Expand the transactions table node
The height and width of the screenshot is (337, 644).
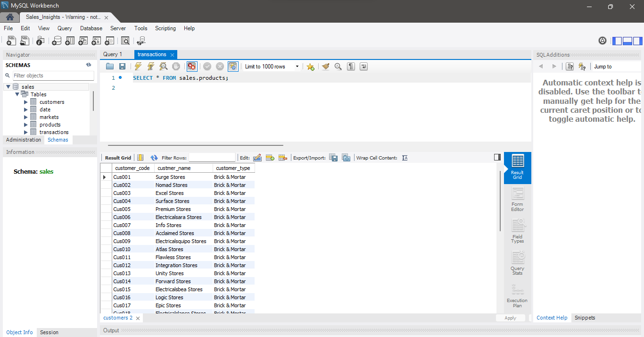(x=26, y=132)
